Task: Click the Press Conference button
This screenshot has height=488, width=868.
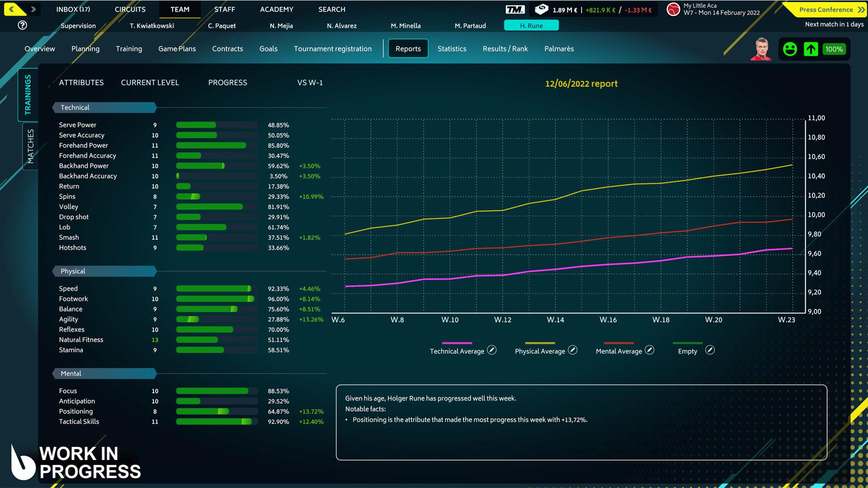Action: (x=826, y=9)
